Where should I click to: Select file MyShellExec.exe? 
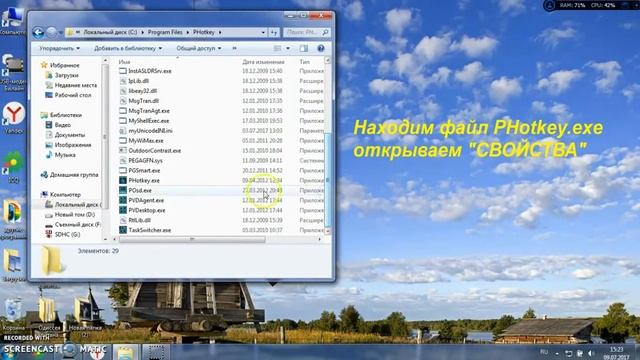pos(149,120)
